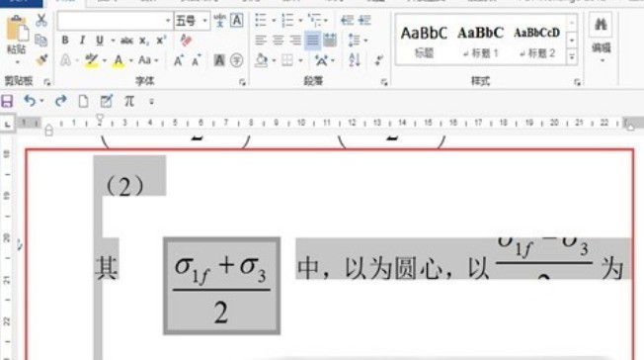
Task: Select the Format Painter brush icon
Action: point(41,60)
